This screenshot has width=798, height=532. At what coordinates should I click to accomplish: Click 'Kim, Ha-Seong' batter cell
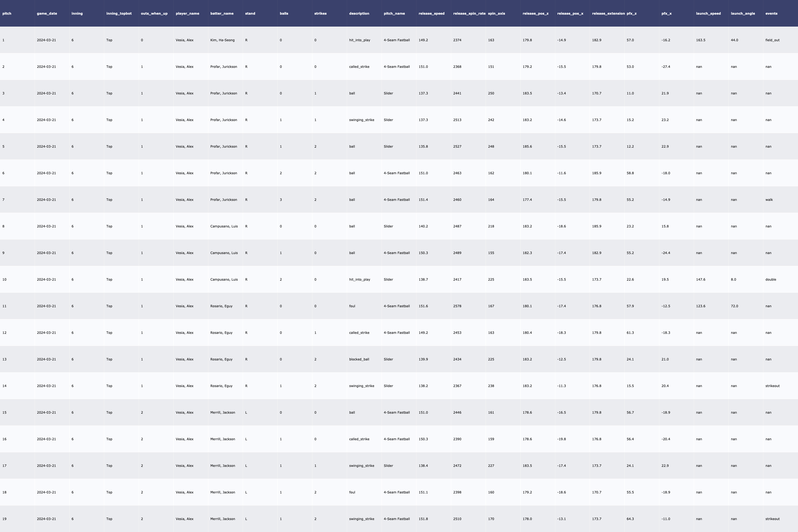tap(222, 40)
